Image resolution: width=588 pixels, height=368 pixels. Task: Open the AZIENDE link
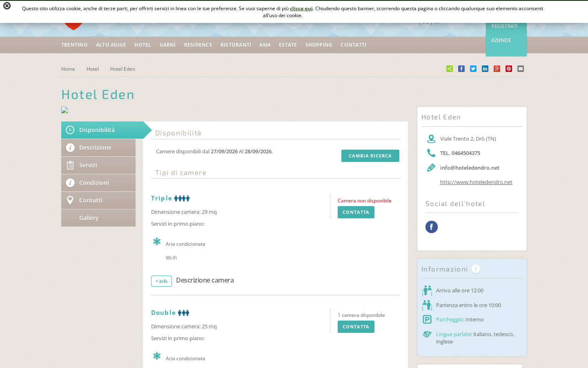tap(501, 40)
